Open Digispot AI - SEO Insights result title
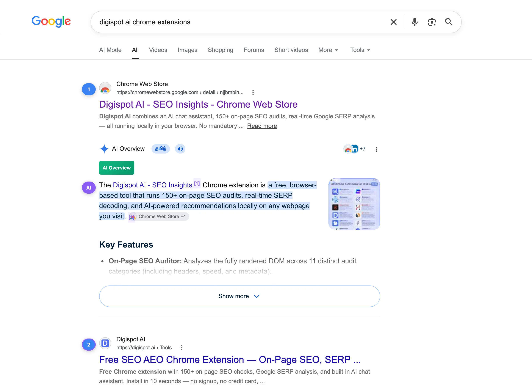Viewport: 532px width, 392px height. coord(198,104)
